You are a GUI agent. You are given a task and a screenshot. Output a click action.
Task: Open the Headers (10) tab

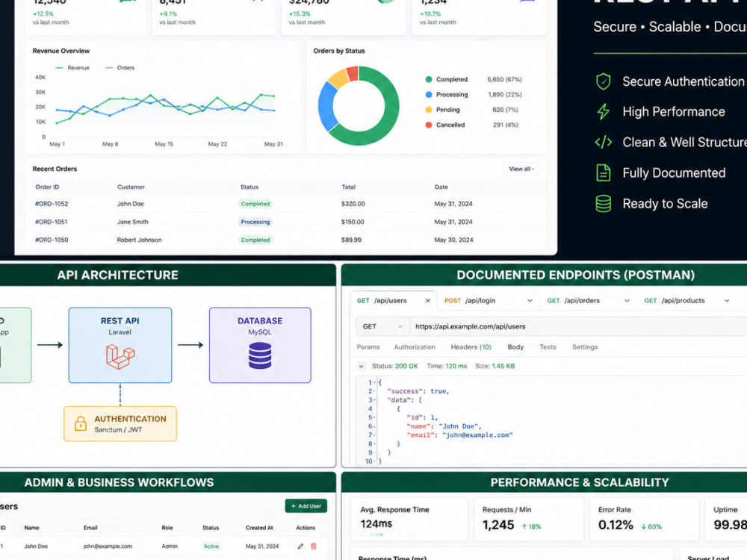tap(471, 347)
